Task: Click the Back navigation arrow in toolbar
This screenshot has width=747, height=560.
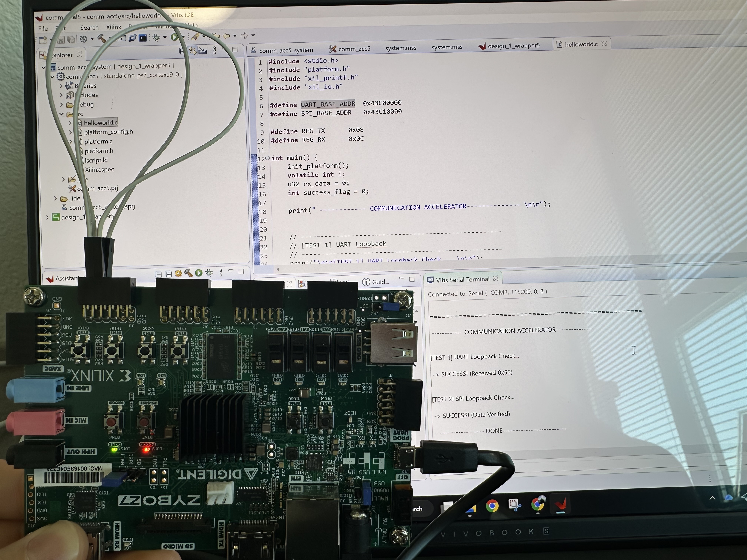Action: (226, 36)
